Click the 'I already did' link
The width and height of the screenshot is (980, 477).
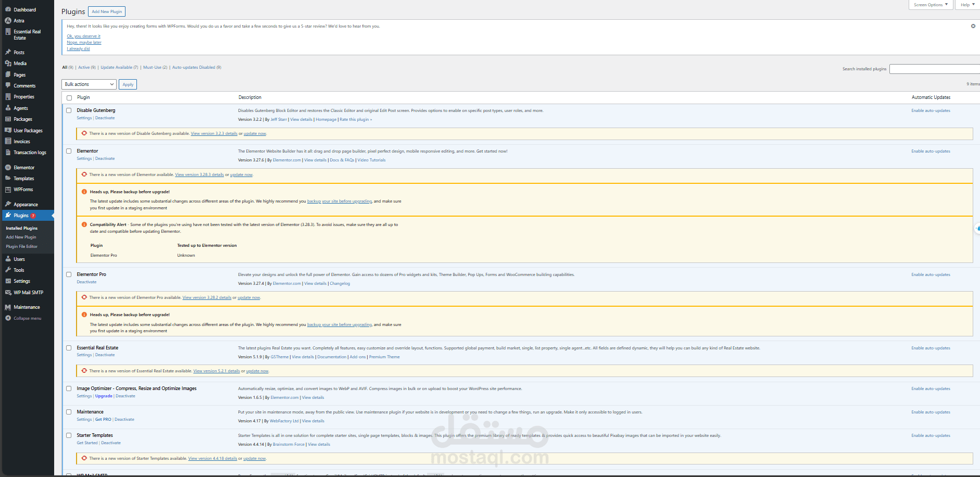pos(78,49)
